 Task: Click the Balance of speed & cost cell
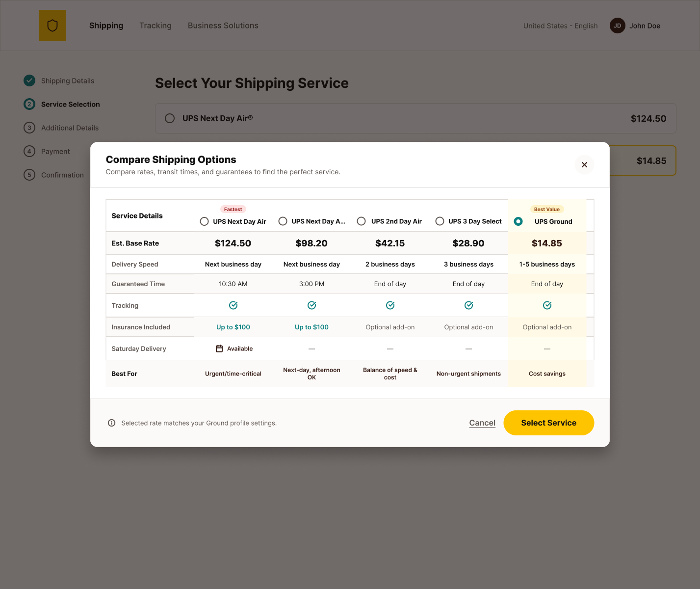pos(390,374)
